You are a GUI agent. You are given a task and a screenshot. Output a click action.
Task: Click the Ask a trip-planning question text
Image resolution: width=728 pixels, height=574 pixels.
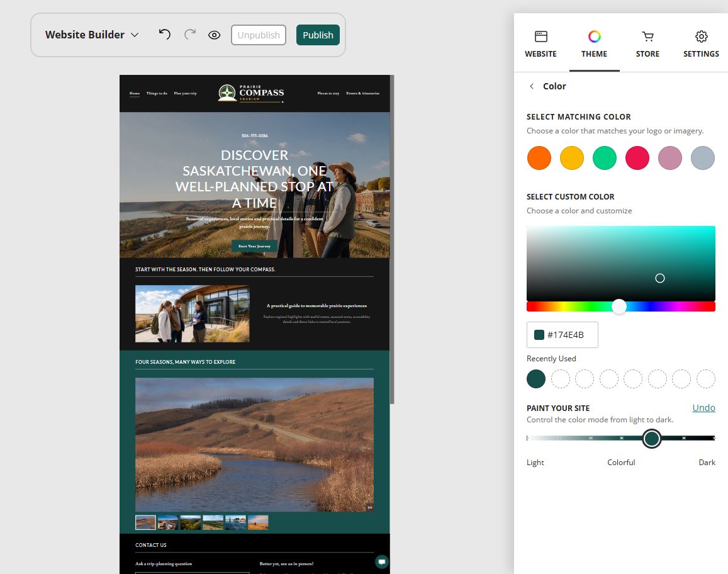pyautogui.click(x=164, y=564)
